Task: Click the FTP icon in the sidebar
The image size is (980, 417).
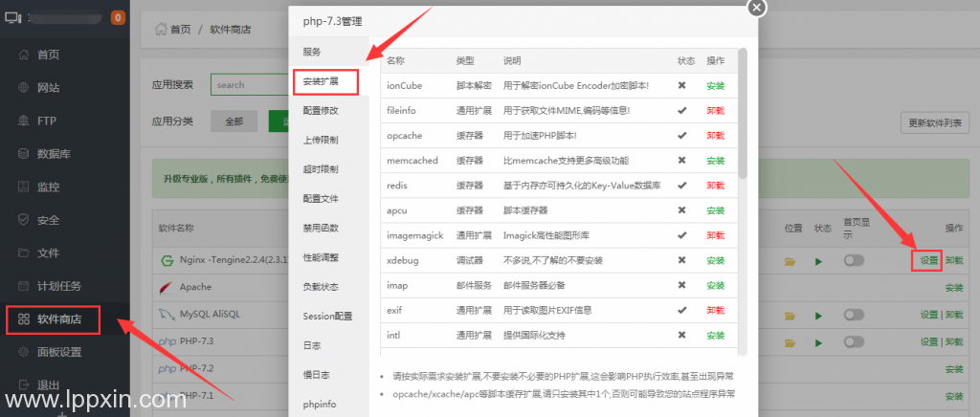Action: point(24,121)
